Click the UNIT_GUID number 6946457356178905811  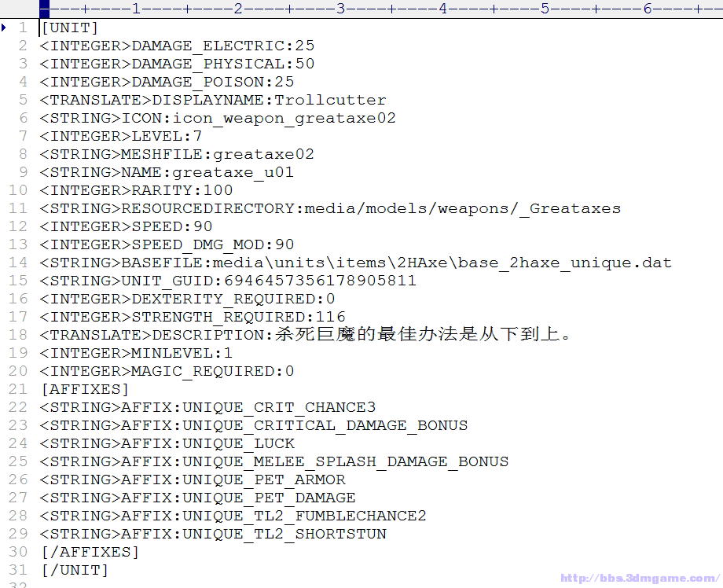(320, 281)
